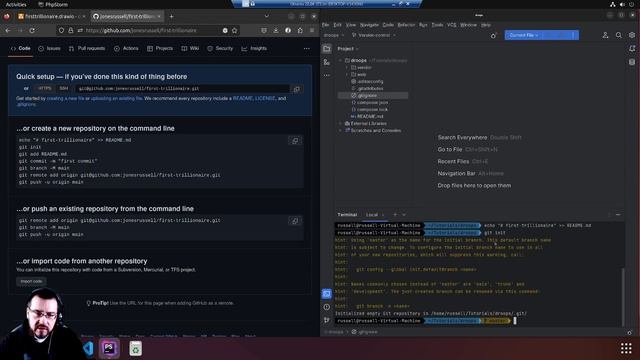
Task: Select README.md in project tree
Action: pyautogui.click(x=370, y=116)
